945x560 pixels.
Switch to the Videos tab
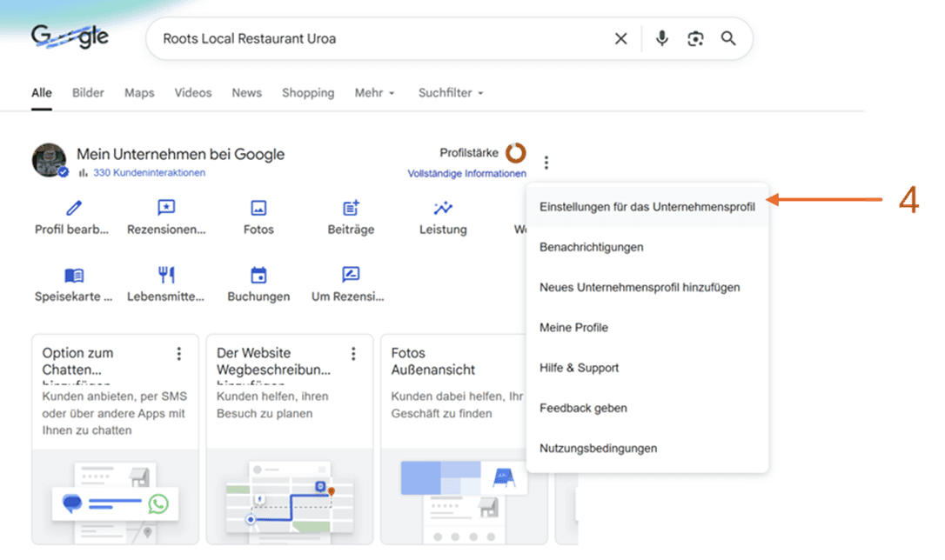click(193, 93)
